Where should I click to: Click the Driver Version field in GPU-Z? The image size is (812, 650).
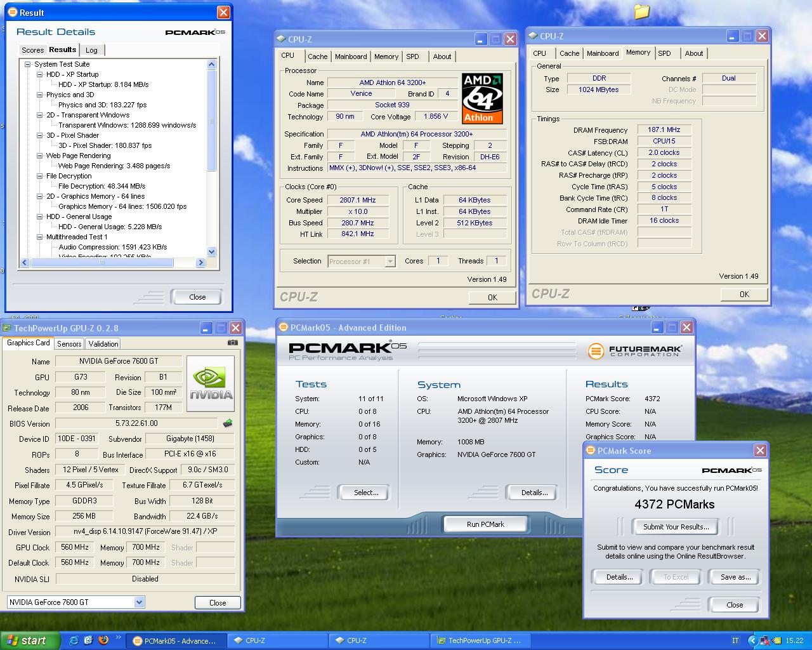[145, 531]
